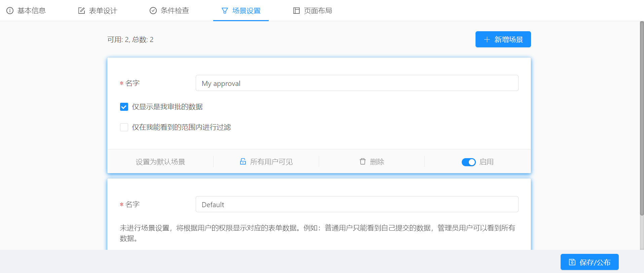Click the Default scene name field
644x273 pixels.
(357, 204)
